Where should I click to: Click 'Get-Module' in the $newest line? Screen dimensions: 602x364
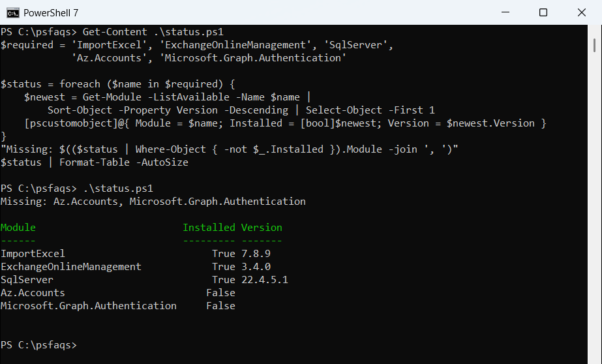[112, 97]
